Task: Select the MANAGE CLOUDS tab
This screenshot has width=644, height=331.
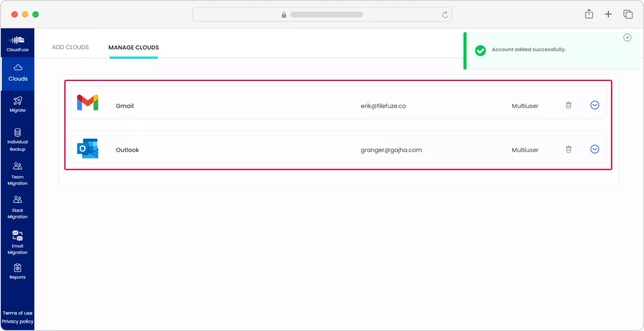Action: coord(134,47)
